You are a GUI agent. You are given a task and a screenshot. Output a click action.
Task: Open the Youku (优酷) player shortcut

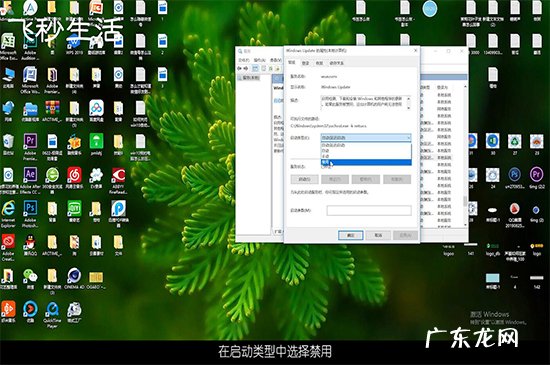pos(30,310)
